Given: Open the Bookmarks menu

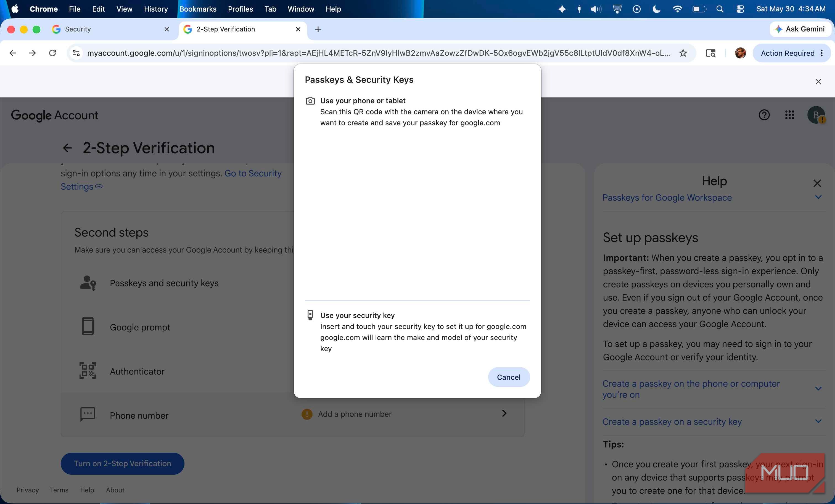Looking at the screenshot, I should pos(198,9).
